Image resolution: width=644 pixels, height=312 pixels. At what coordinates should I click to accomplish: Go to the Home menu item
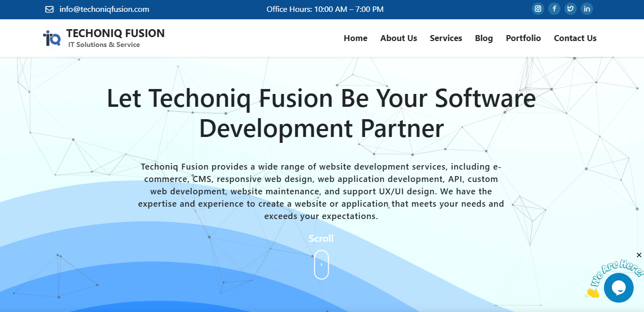coord(355,38)
